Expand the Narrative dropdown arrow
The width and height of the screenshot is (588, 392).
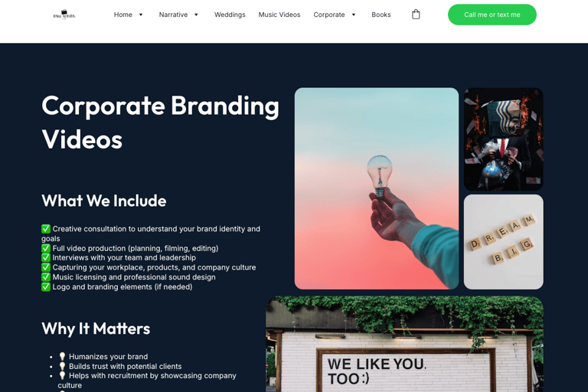196,15
